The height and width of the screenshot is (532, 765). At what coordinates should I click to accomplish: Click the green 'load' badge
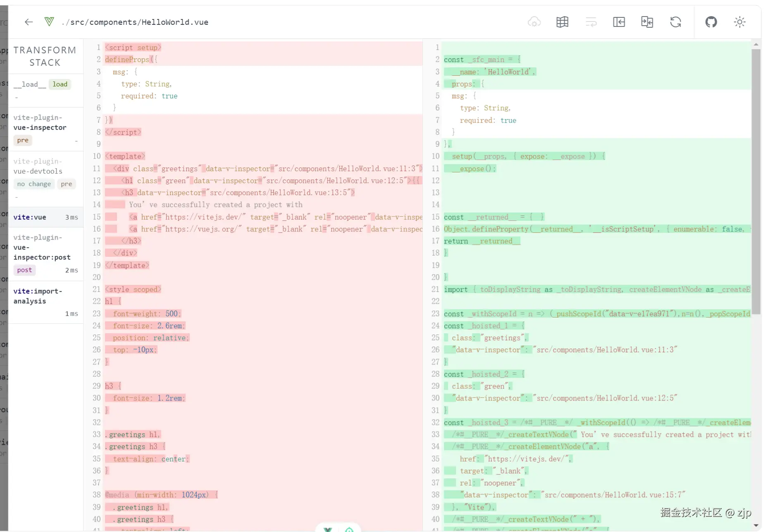pyautogui.click(x=60, y=84)
